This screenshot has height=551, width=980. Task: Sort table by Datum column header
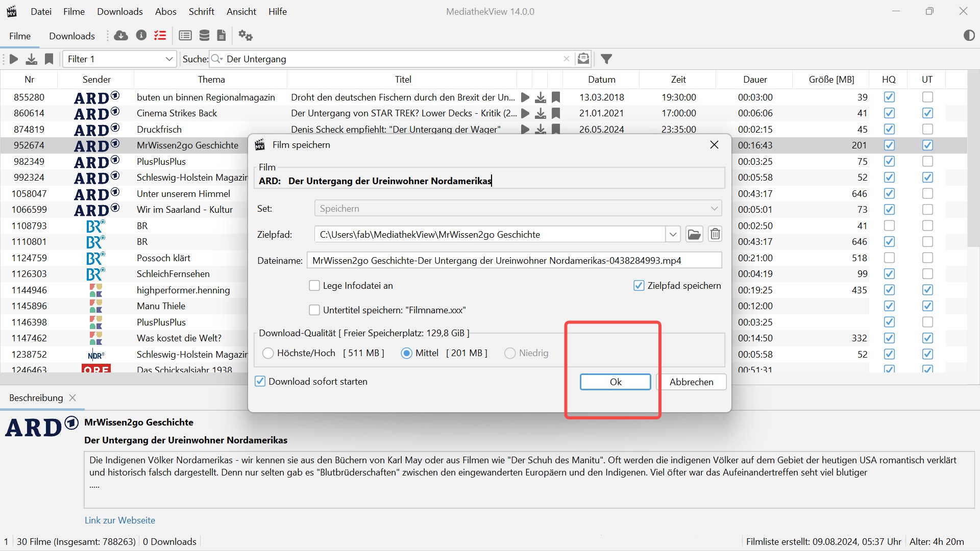tap(601, 79)
